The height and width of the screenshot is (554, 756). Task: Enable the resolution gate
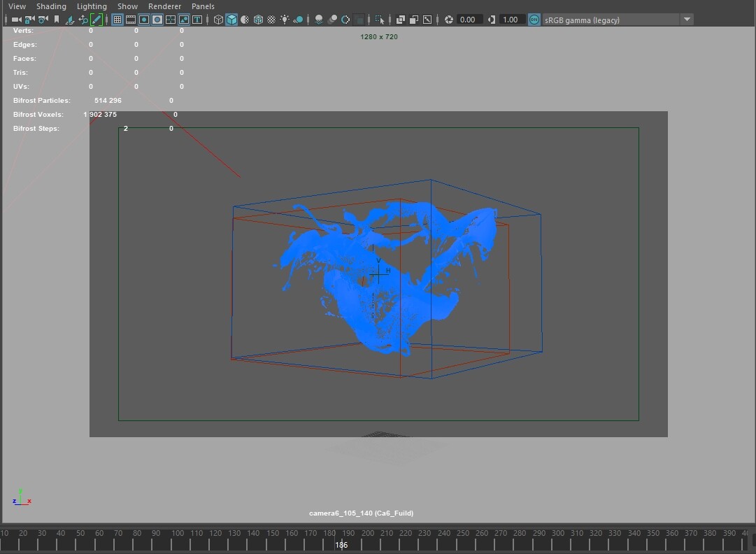pyautogui.click(x=144, y=20)
